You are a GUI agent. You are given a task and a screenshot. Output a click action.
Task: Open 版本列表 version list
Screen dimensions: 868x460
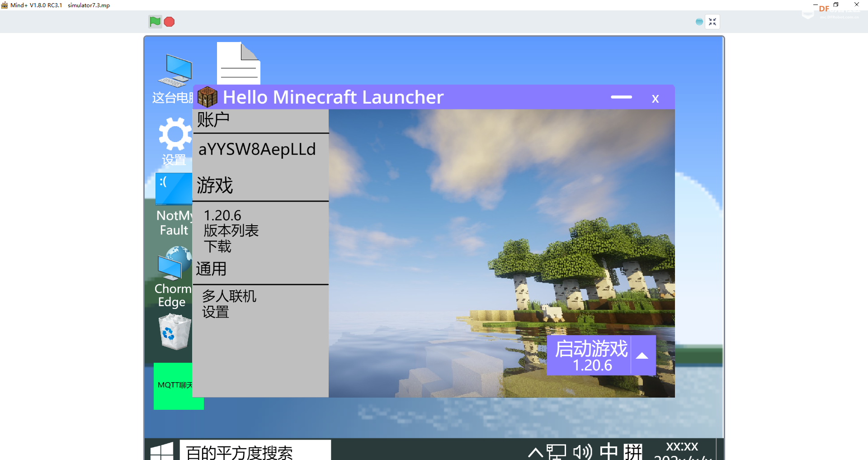[x=231, y=230]
